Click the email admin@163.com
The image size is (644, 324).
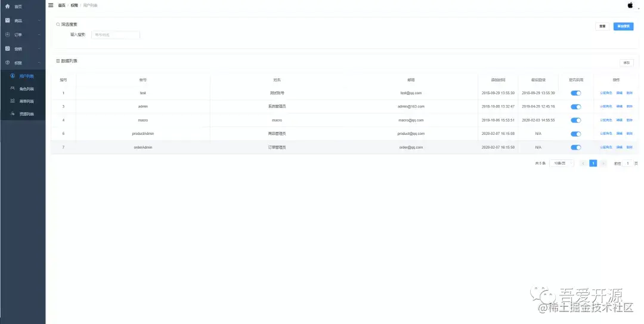tap(411, 106)
